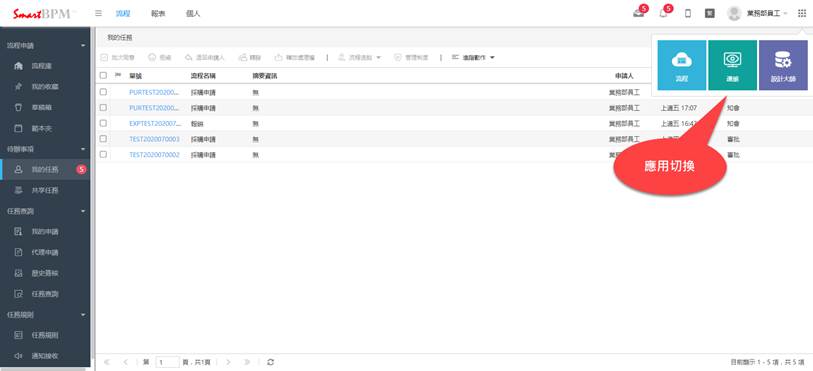Viewport: 813px width, 371px height.
Task: Click the flag column header icon
Action: click(x=118, y=76)
